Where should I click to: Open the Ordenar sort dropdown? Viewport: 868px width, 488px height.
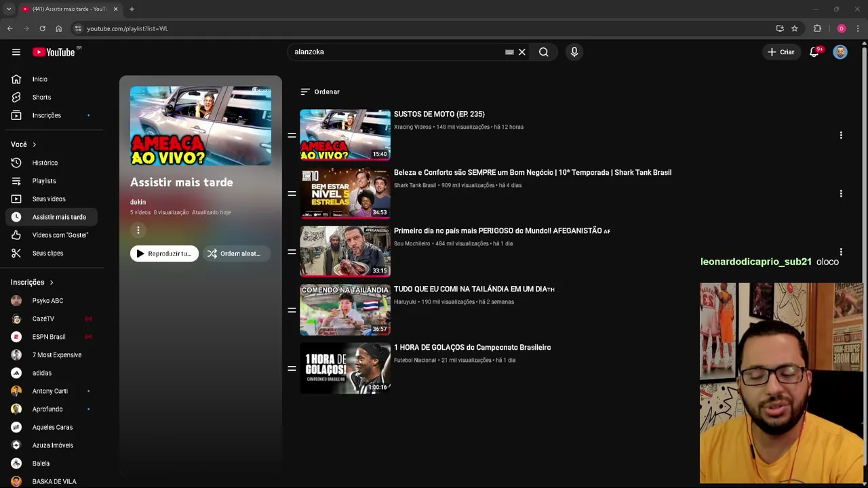click(x=320, y=91)
